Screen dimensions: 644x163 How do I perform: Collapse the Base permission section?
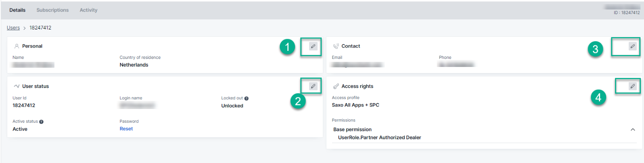pos(633,130)
